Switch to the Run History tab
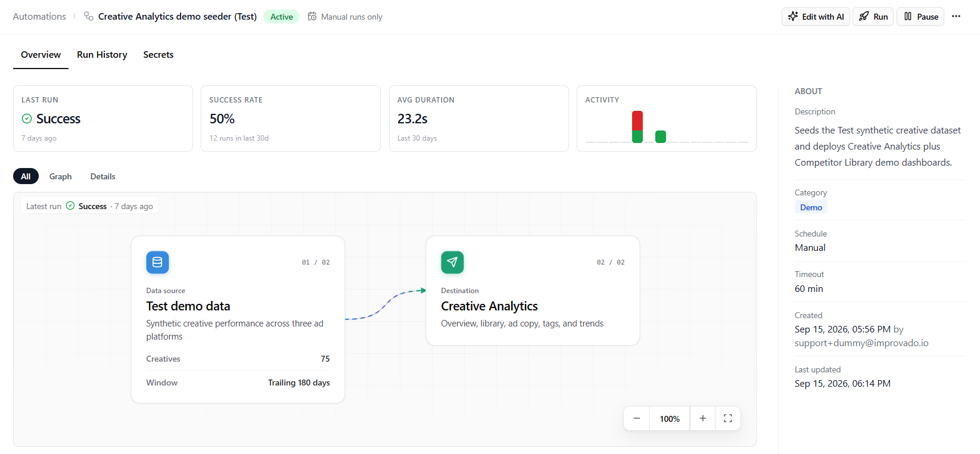 point(102,55)
